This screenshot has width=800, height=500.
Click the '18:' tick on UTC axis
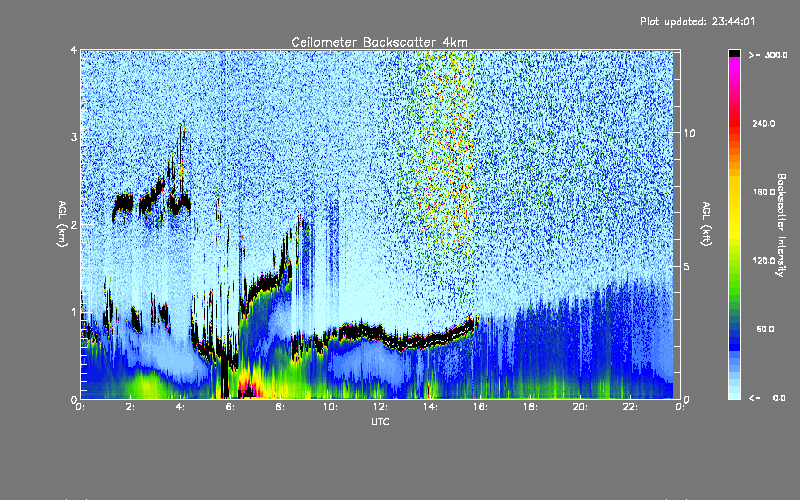tap(530, 407)
